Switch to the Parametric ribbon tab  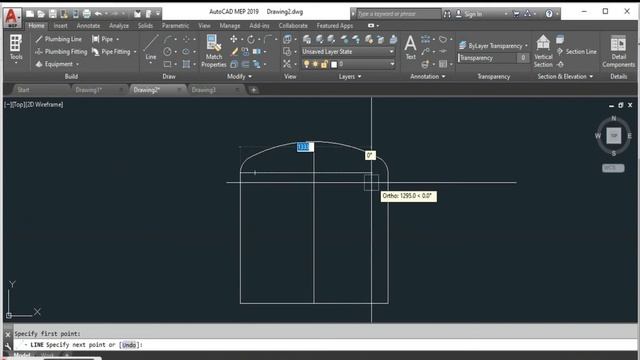(x=175, y=26)
